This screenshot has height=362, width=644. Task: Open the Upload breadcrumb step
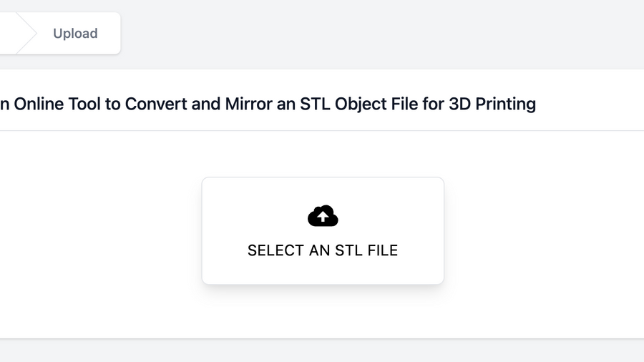pos(75,34)
